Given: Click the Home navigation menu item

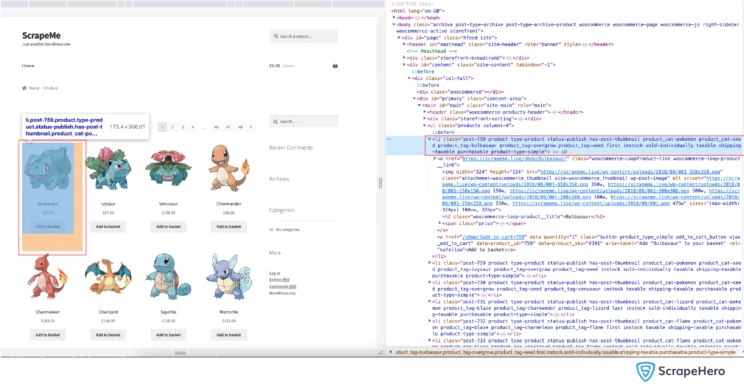Looking at the screenshot, I should pyautogui.click(x=28, y=66).
